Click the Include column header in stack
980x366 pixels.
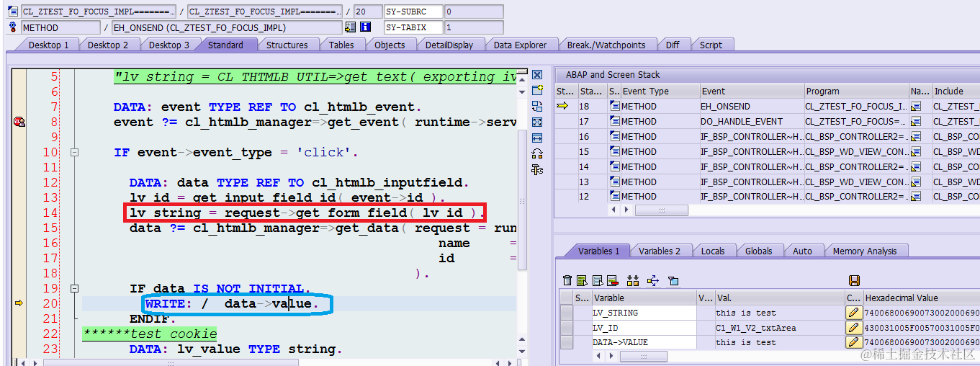956,91
